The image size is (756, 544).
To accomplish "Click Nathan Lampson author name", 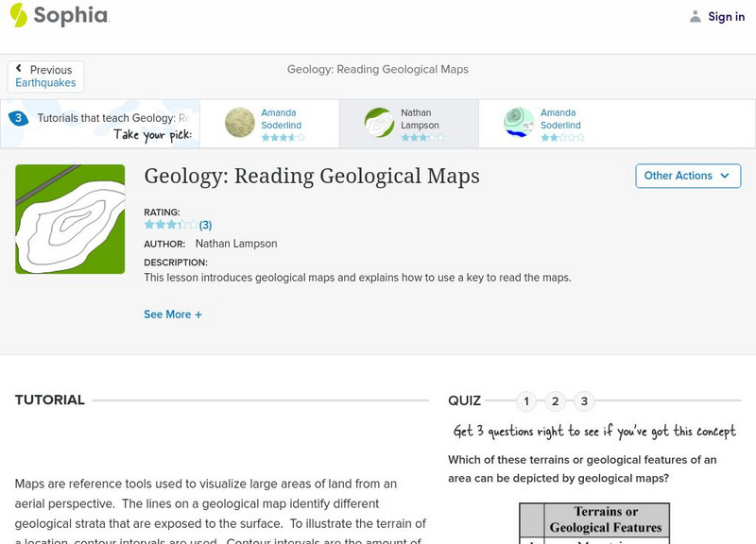I will click(x=236, y=244).
